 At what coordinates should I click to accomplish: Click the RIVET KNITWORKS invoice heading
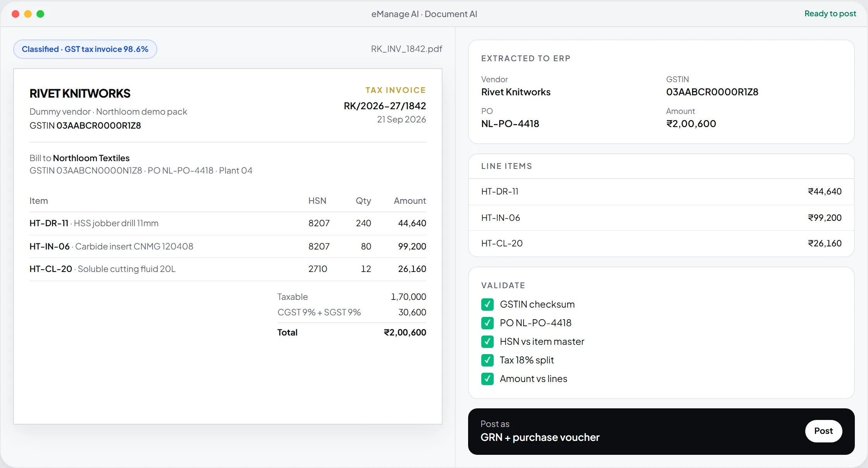(80, 93)
